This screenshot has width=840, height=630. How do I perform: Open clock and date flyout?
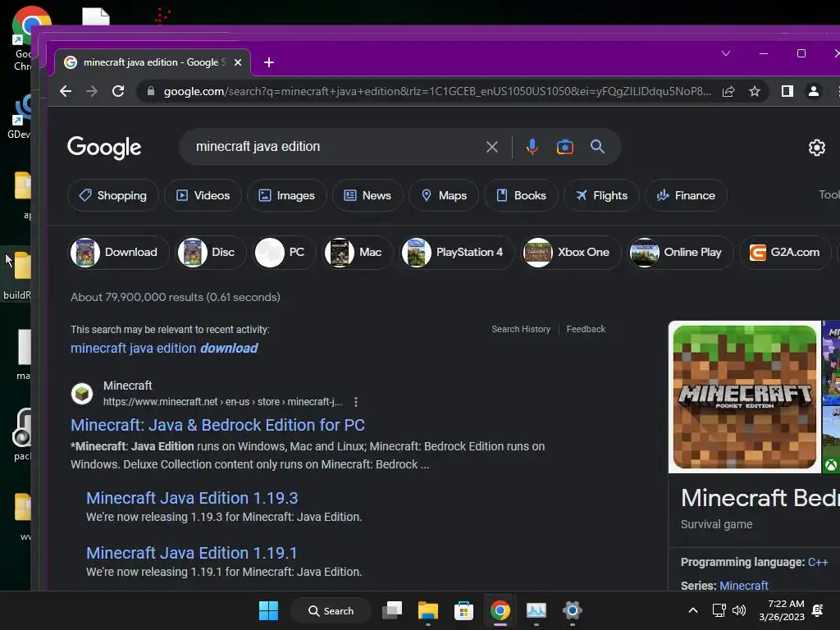[782, 610]
